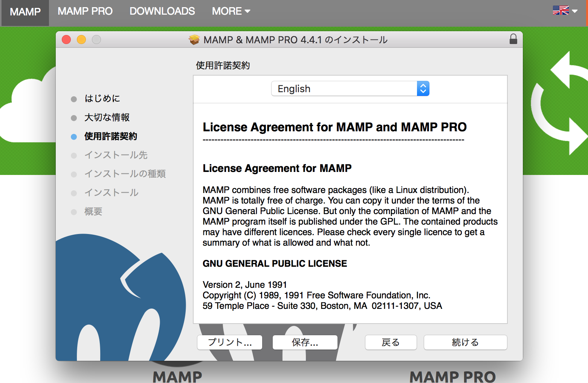588x383 pixels.
Task: Select the 概要 step in sidebar
Action: pyautogui.click(x=93, y=211)
